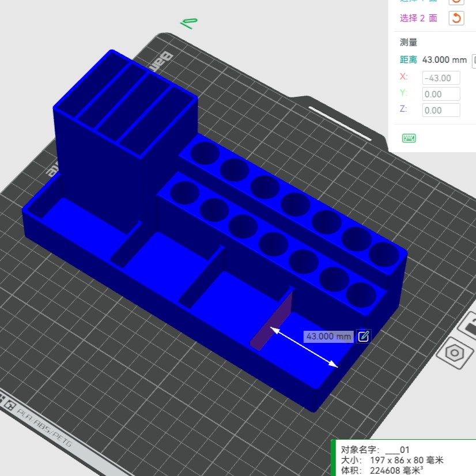Click the '测量' section heading
Viewport: 476px width, 476px height.
coord(409,42)
